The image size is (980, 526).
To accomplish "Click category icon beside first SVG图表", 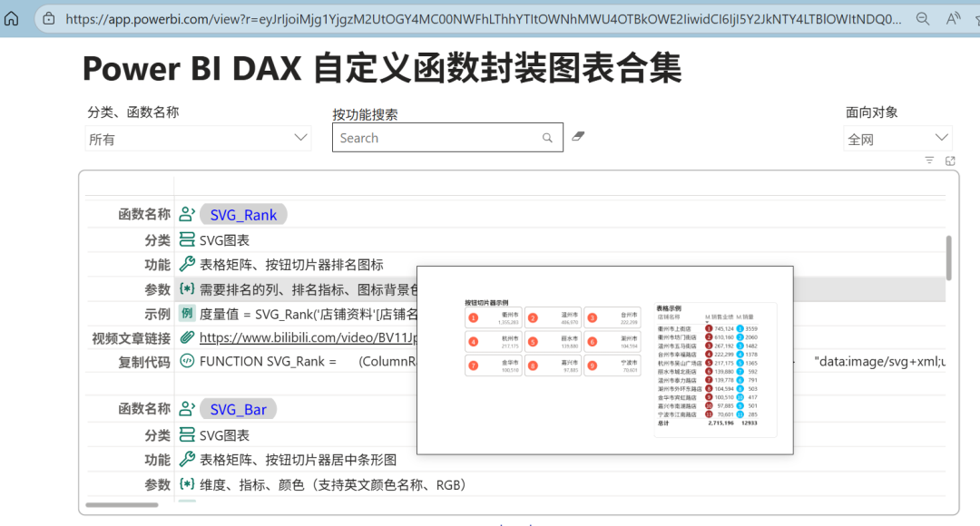I will coord(187,239).
